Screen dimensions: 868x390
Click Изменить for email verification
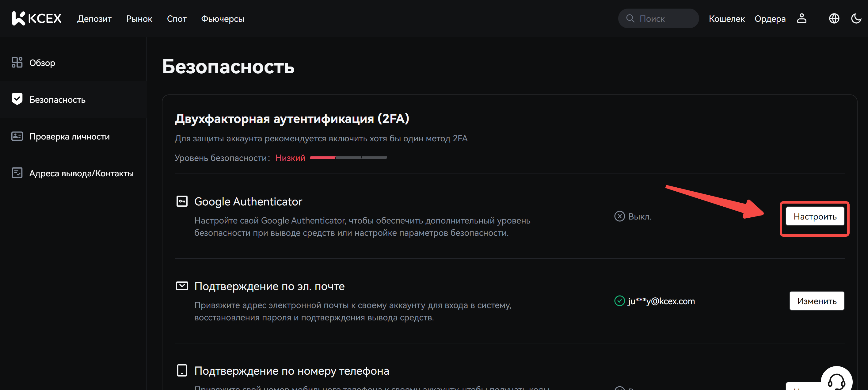pyautogui.click(x=817, y=301)
